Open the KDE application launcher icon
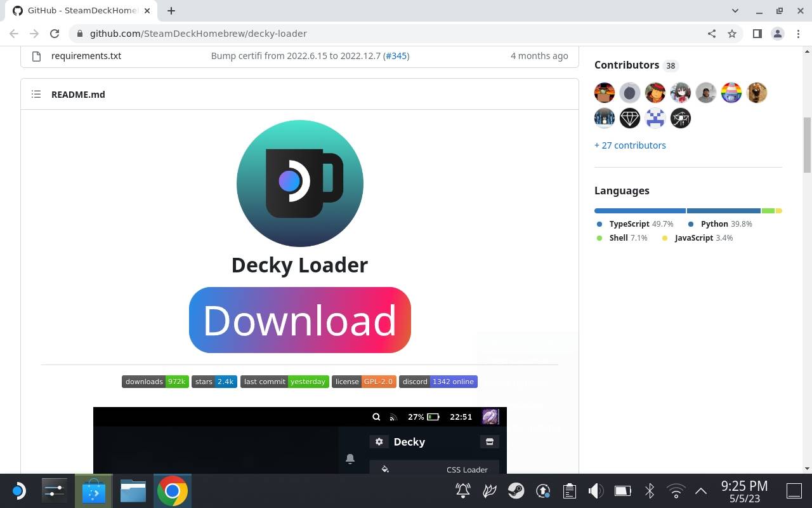The width and height of the screenshot is (812, 508). click(x=18, y=491)
